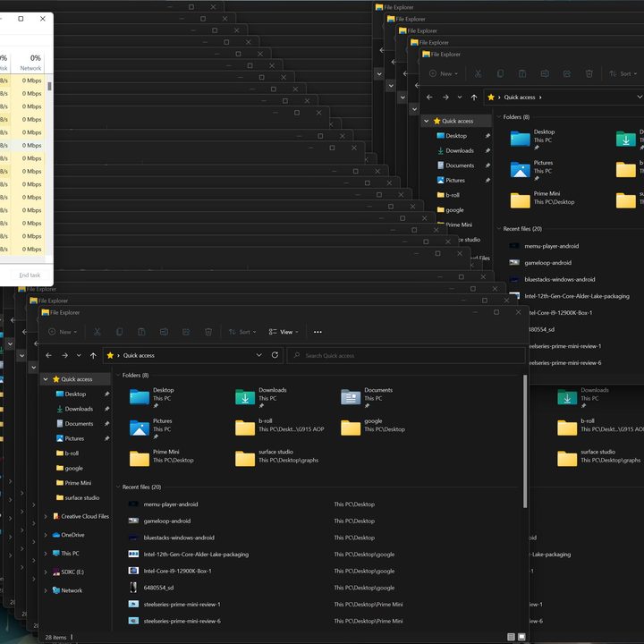Screen dimensions: 644x644
Task: Click Cut icon in front File Explorer toolbar
Action: [x=97, y=332]
